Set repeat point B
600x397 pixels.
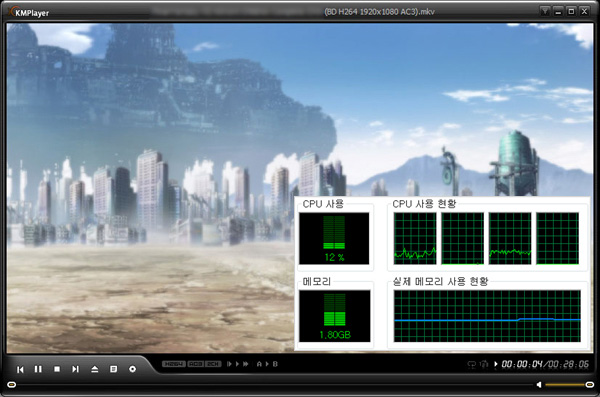(x=275, y=364)
